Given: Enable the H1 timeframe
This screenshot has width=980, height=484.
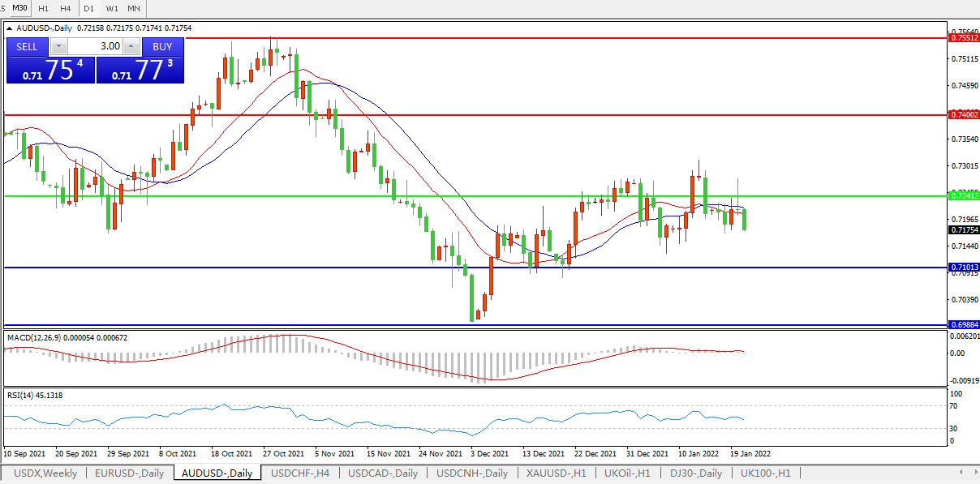Looking at the screenshot, I should click(43, 8).
